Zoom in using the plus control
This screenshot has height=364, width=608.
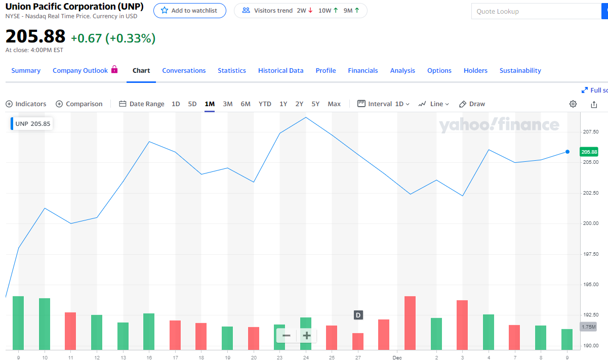[306, 335]
